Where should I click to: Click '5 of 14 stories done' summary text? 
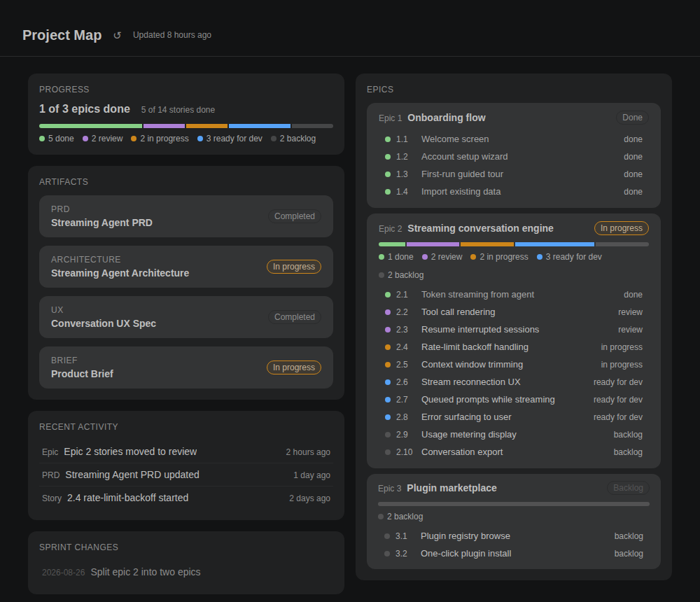[178, 110]
